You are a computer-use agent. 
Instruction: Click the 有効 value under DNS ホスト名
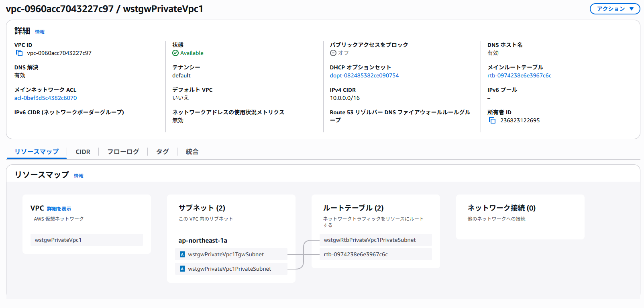coord(493,53)
